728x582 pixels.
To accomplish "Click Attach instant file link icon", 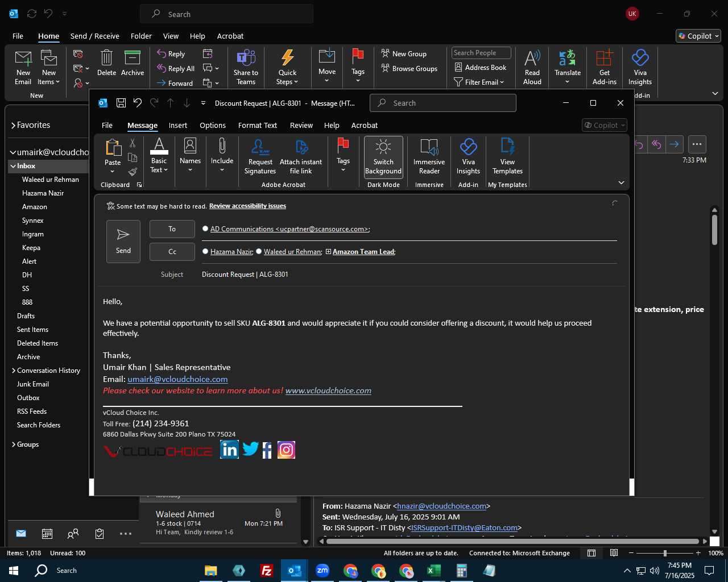I will pos(301,156).
